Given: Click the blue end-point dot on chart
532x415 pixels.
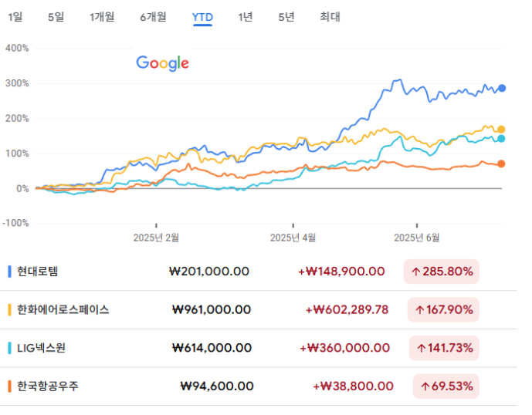Looking at the screenshot, I should [501, 88].
